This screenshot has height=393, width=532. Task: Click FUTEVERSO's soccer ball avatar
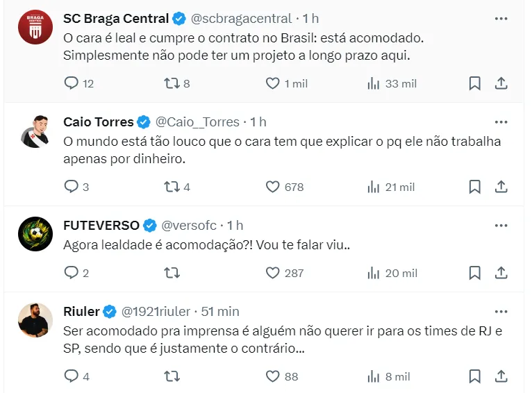pos(35,234)
